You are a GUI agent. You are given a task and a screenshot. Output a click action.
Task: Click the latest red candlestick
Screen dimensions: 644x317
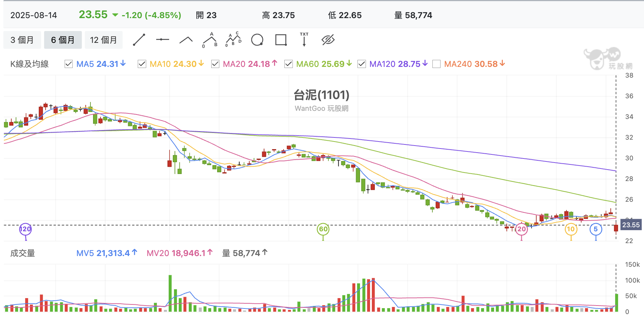(616, 228)
